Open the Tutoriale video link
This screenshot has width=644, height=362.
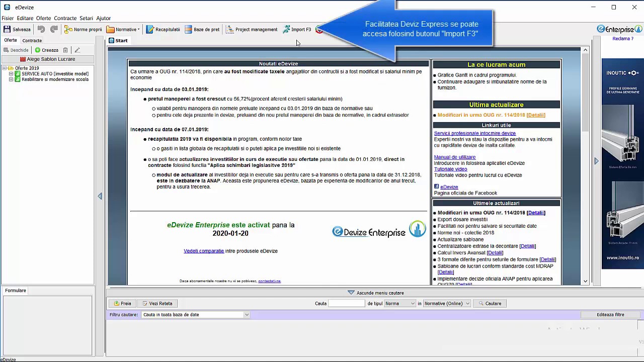coord(450,169)
